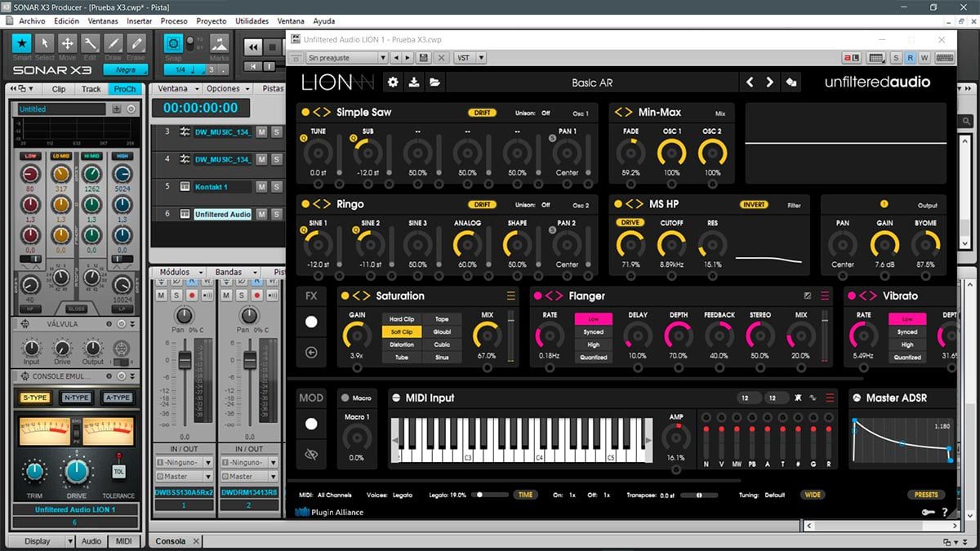Image resolution: width=980 pixels, height=551 pixels.
Task: Open the Saturation effect menu icon
Action: tap(511, 295)
